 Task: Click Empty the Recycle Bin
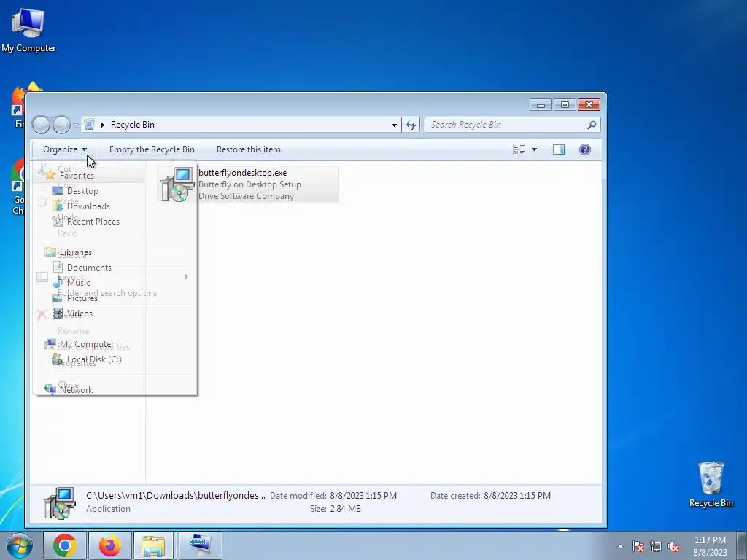point(152,149)
